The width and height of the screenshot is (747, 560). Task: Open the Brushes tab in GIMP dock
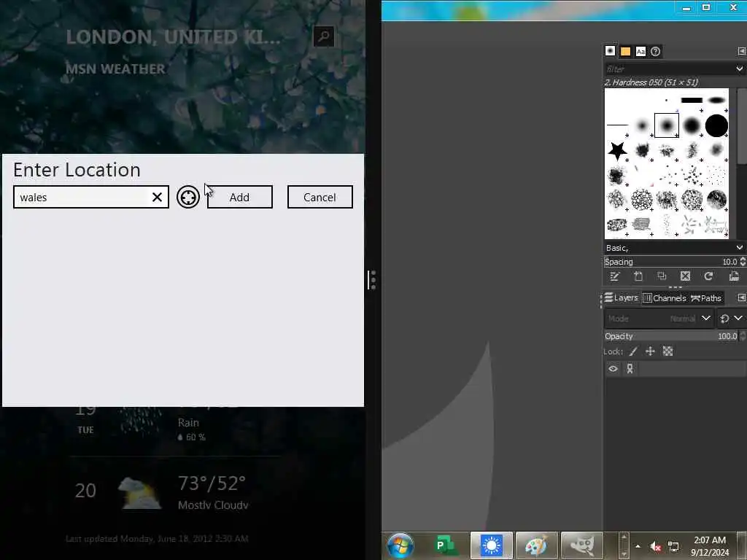click(611, 51)
